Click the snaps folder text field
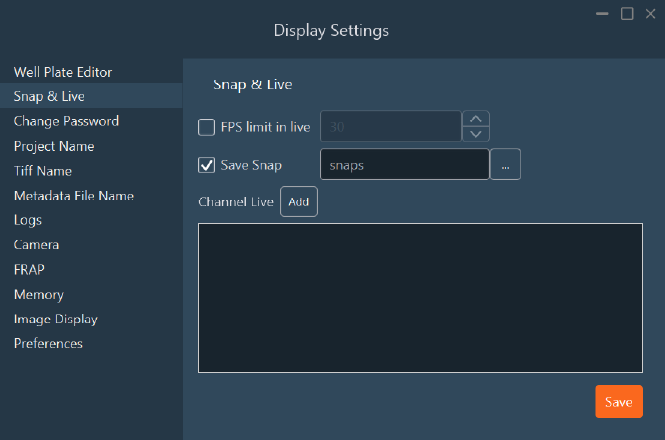This screenshot has width=665, height=440. coord(404,165)
